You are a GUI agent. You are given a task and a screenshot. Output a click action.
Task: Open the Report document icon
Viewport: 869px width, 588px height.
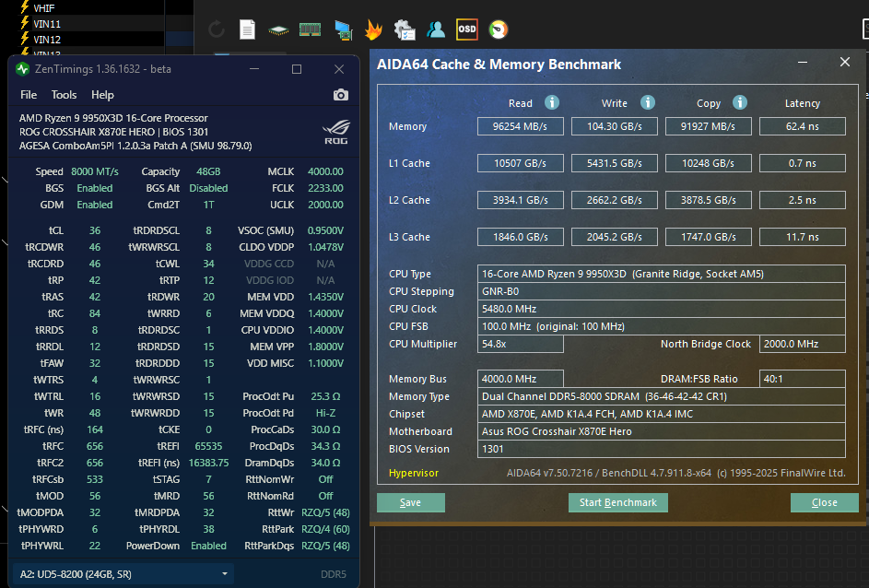(x=247, y=29)
